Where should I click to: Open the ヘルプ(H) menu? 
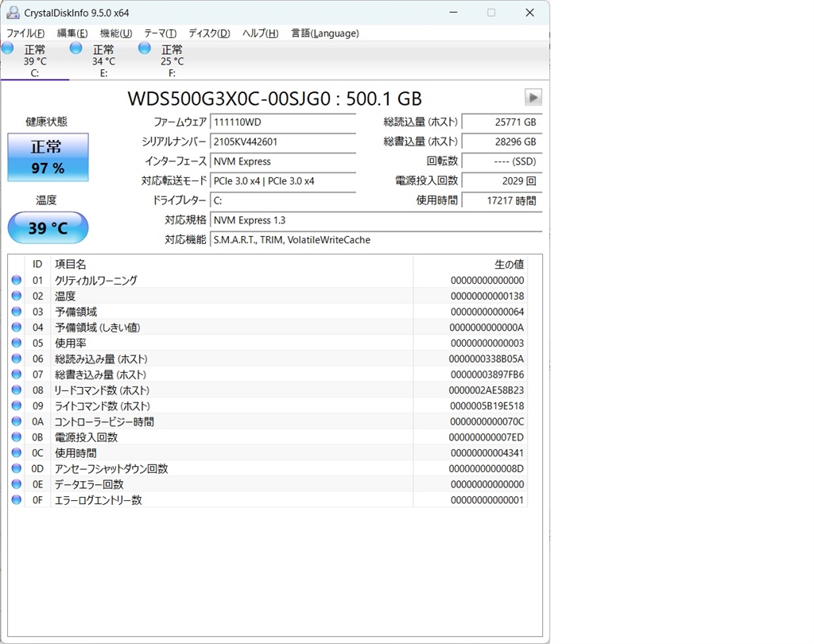260,33
